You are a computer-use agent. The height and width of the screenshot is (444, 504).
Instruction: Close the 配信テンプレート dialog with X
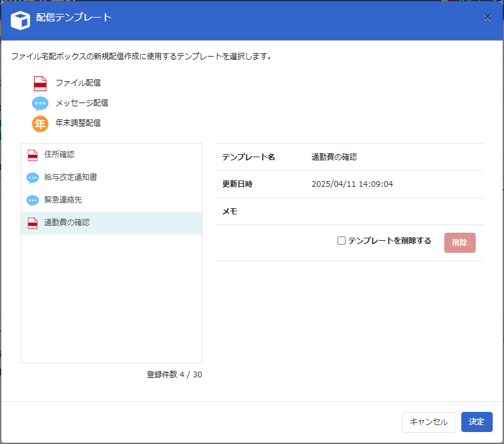click(x=488, y=17)
